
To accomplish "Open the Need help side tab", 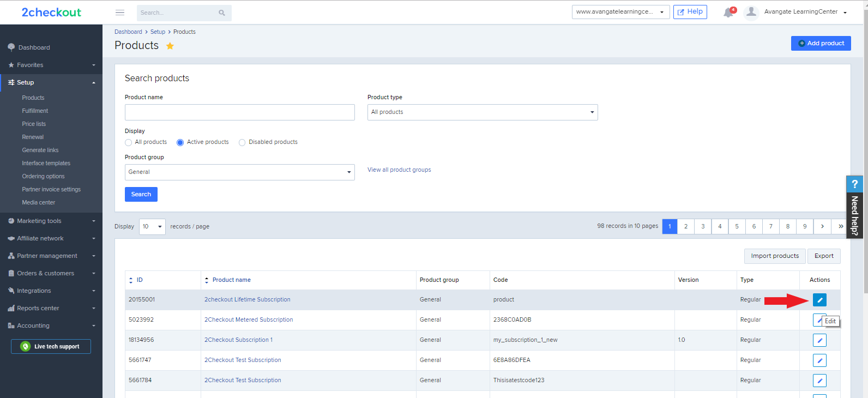I will click(854, 207).
